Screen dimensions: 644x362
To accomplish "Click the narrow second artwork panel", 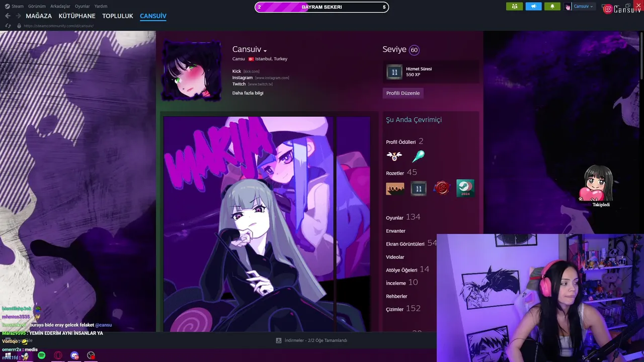I will 353,224.
